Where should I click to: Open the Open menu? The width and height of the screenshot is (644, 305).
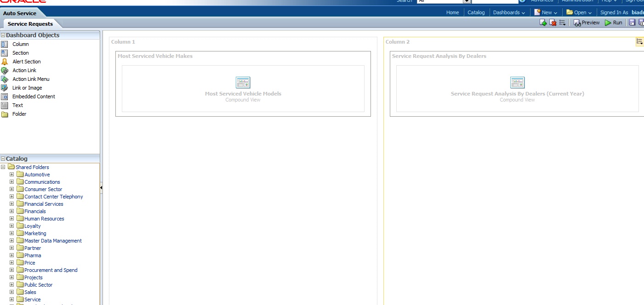point(579,12)
